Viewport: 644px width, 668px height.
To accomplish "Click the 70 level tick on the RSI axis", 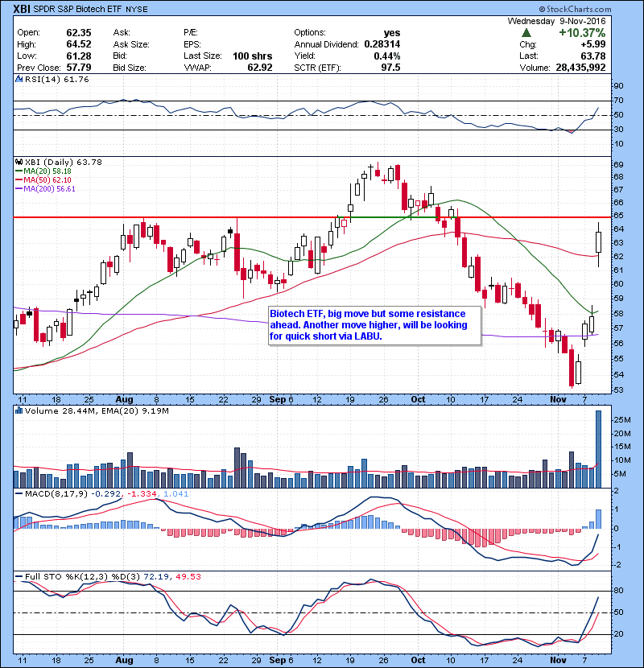I will pyautogui.click(x=618, y=101).
